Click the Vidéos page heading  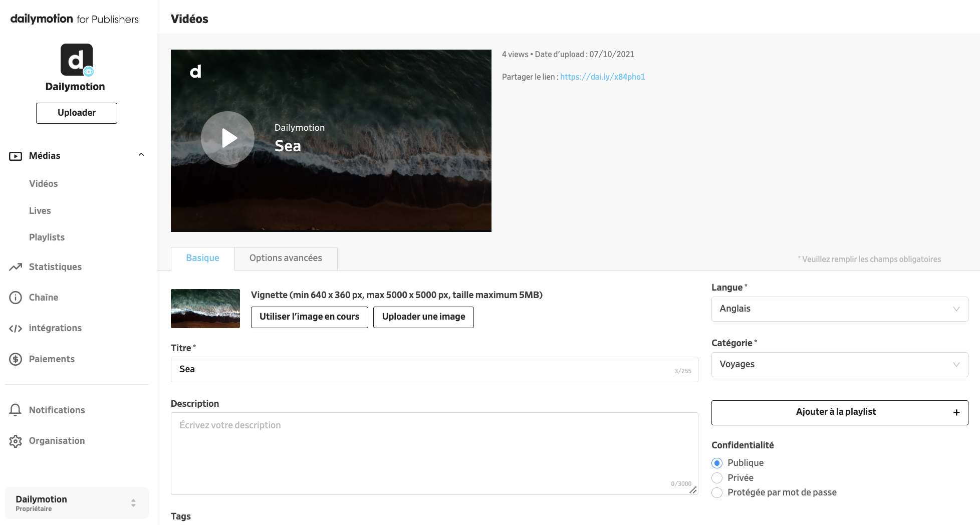189,19
